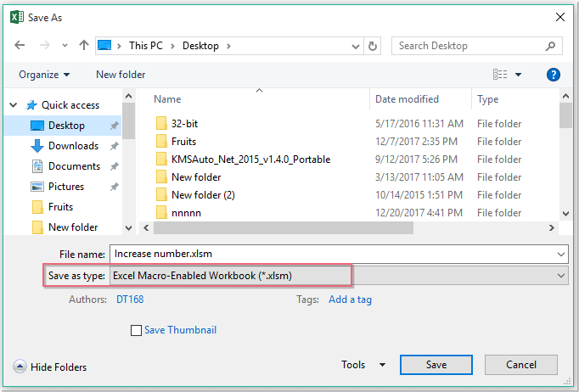Click the blue Help question mark icon

(554, 75)
